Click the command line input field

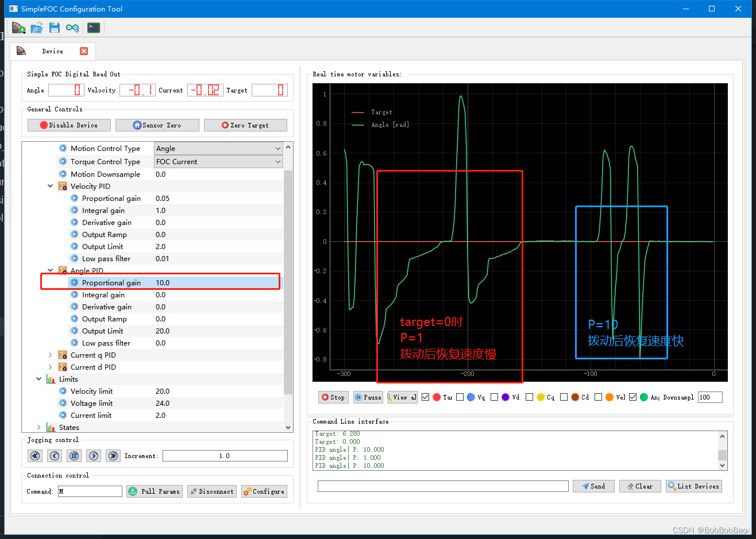(442, 486)
